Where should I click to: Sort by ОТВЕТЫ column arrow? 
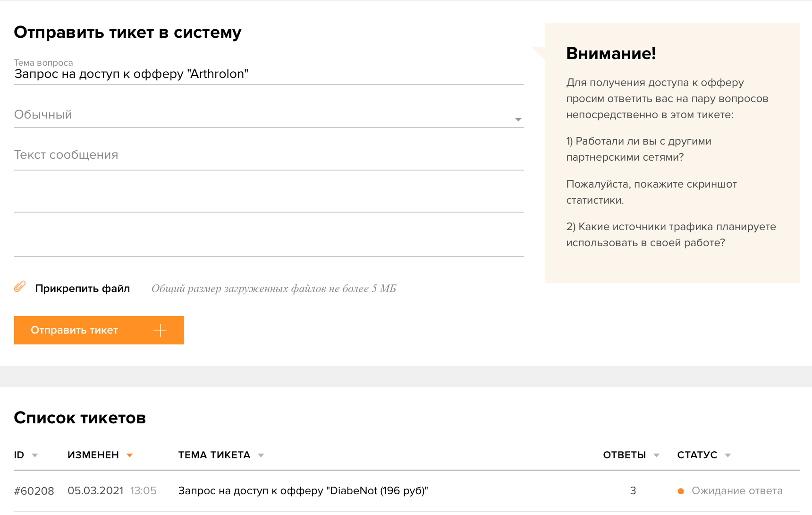[656, 455]
